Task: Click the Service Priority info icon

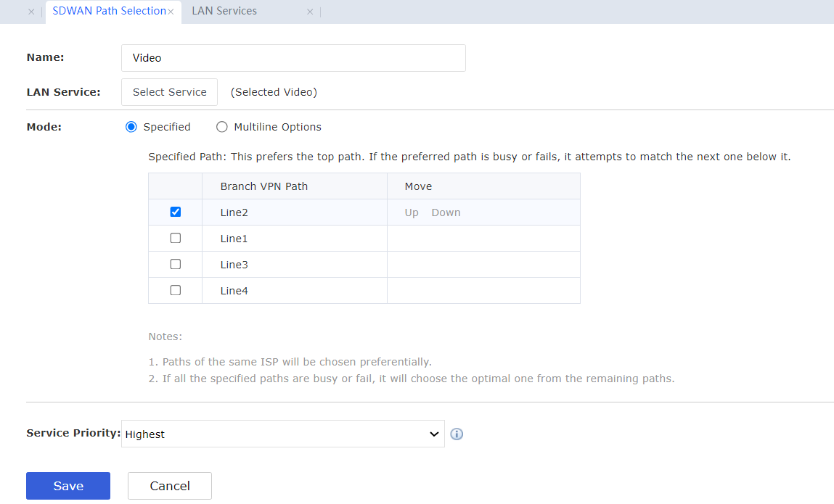Action: pyautogui.click(x=457, y=434)
